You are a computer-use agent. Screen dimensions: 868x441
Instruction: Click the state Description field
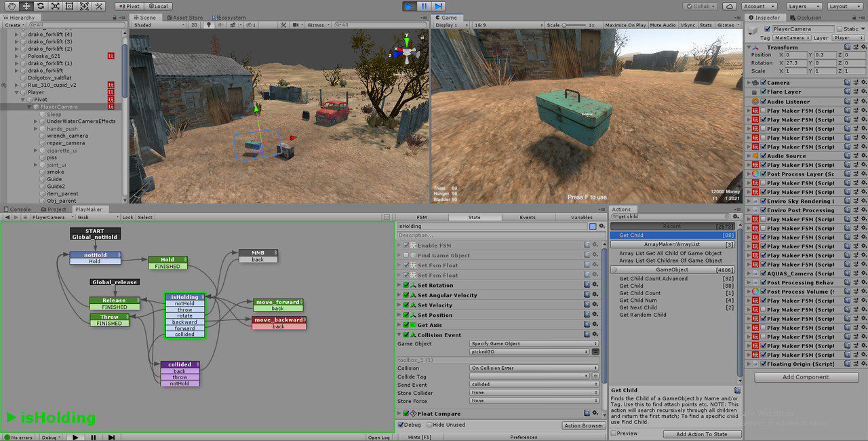pos(500,235)
